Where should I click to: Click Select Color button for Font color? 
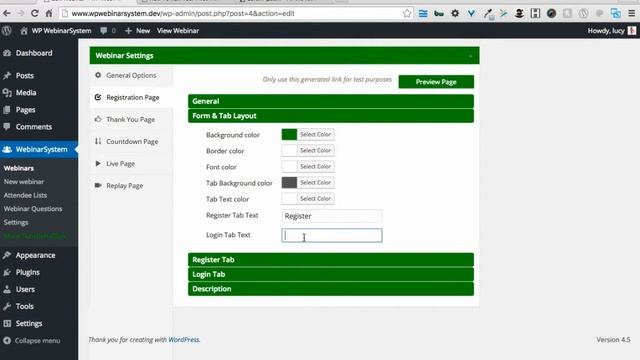click(x=316, y=167)
